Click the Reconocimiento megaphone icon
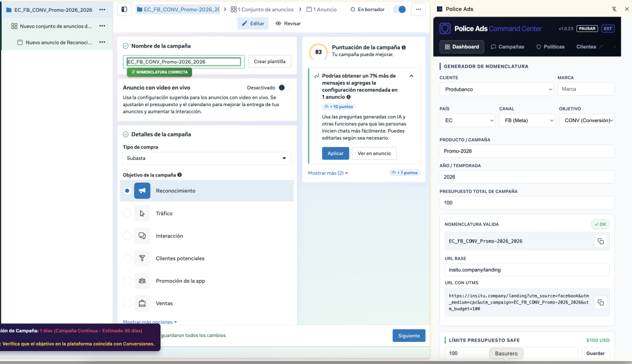Image resolution: width=632 pixels, height=364 pixels. click(143, 191)
